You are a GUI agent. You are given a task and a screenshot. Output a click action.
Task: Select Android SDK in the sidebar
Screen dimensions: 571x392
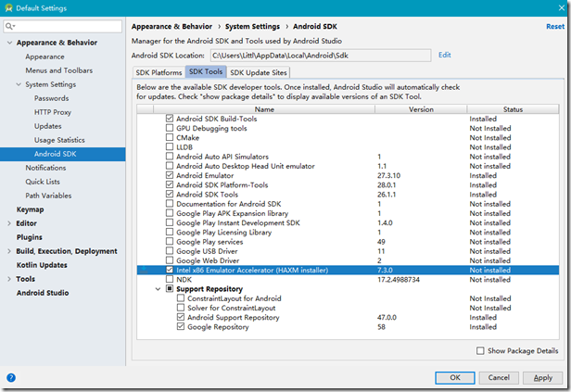pos(63,154)
